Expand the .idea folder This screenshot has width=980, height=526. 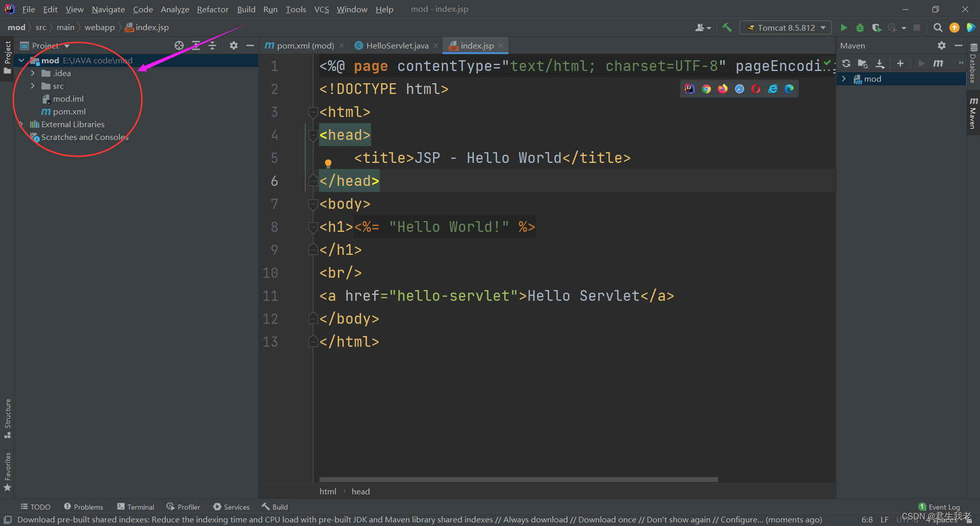[x=33, y=73]
